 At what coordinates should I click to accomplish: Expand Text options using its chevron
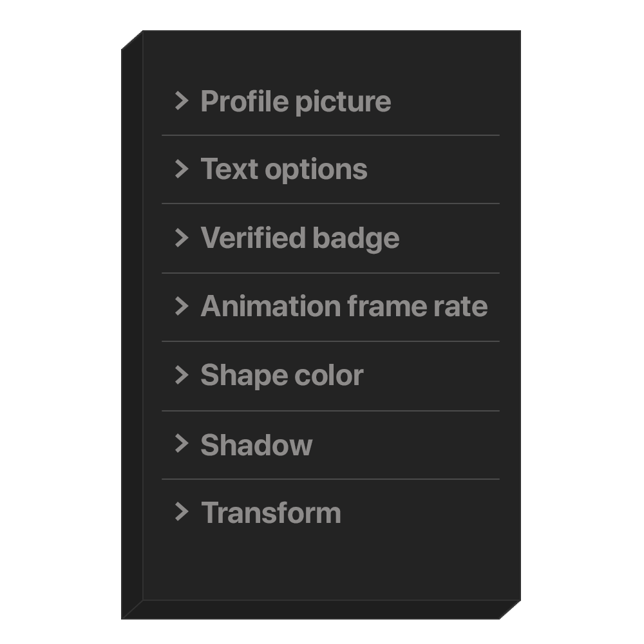tap(182, 169)
